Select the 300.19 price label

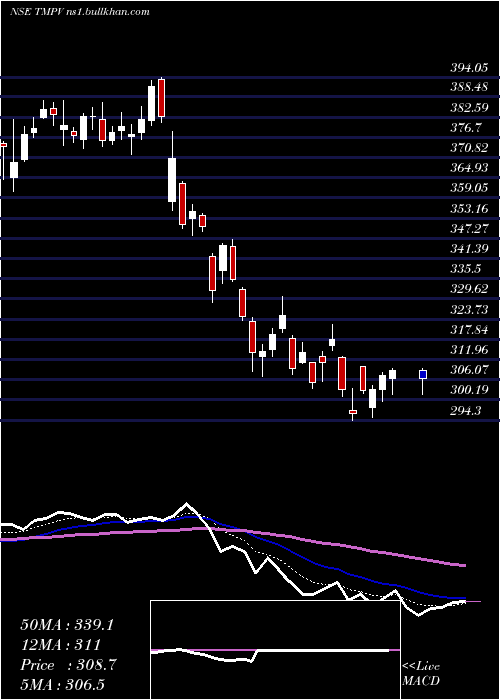pyautogui.click(x=468, y=390)
